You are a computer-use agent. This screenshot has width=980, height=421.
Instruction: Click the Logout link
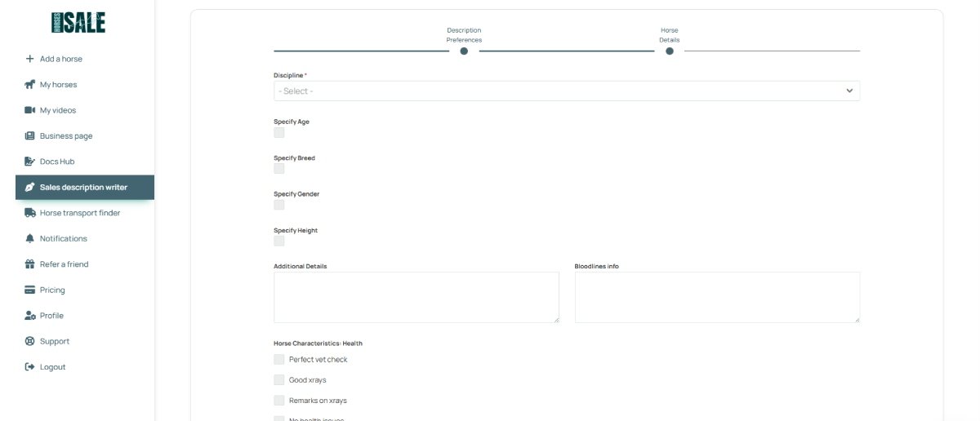tap(52, 367)
